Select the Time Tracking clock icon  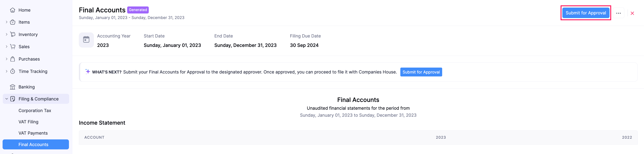(13, 71)
